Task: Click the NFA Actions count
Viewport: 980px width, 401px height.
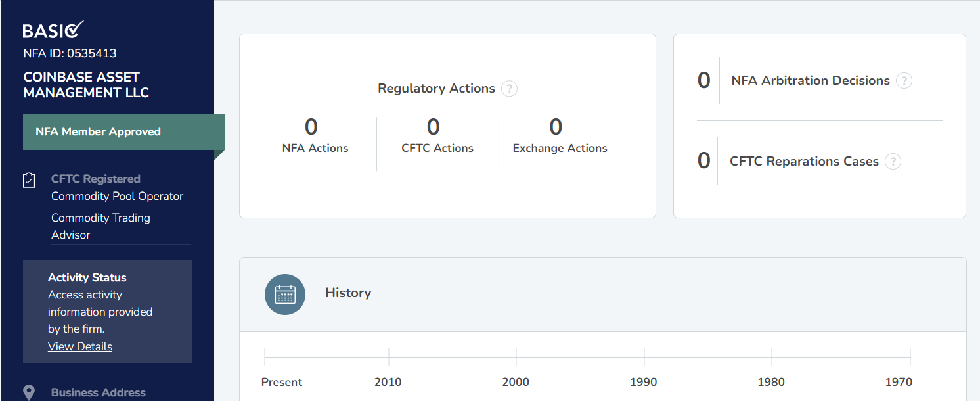Action: coord(311,126)
